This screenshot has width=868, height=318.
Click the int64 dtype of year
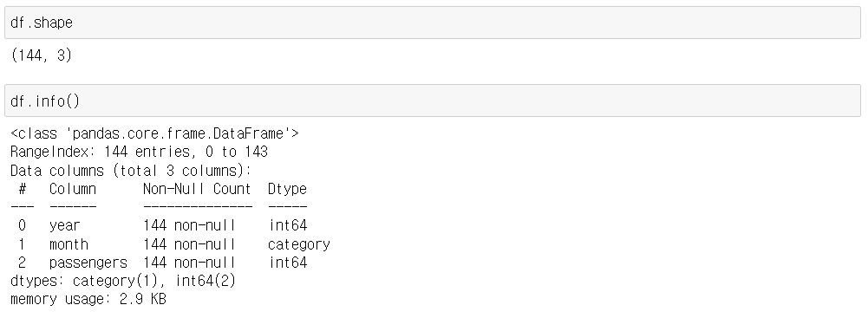(x=288, y=225)
